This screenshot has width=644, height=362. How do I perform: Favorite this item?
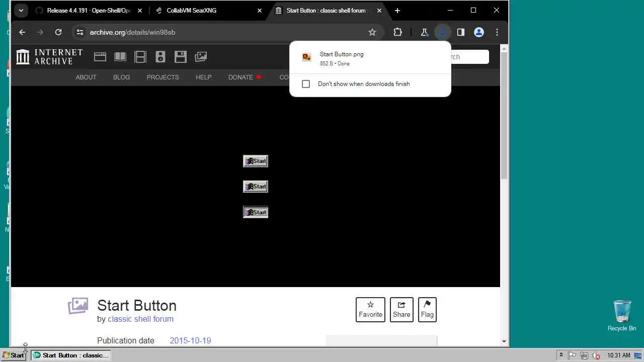click(370, 309)
